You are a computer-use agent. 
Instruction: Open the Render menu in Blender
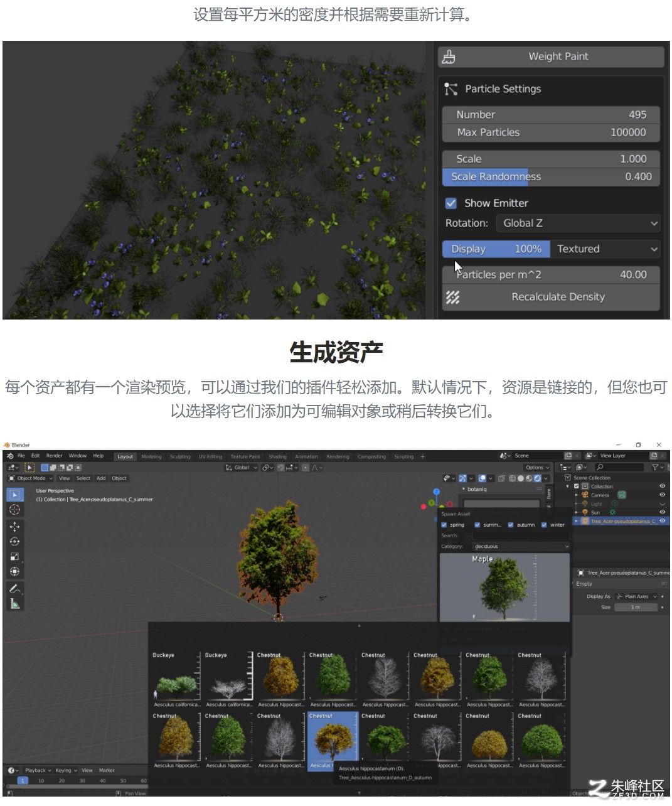pyautogui.click(x=55, y=456)
